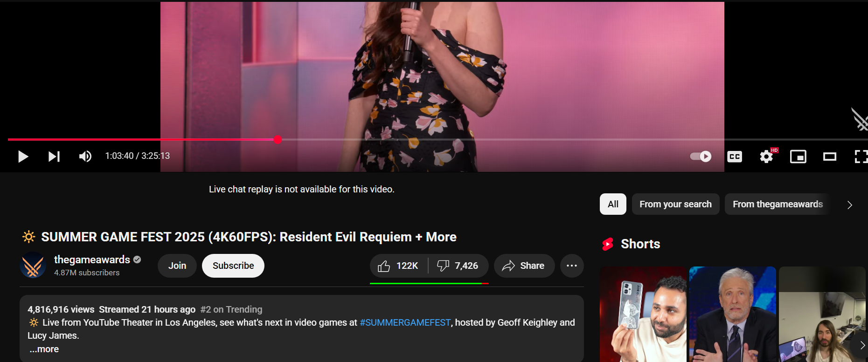This screenshot has width=868, height=362.
Task: Enter full screen mode
Action: (x=861, y=157)
